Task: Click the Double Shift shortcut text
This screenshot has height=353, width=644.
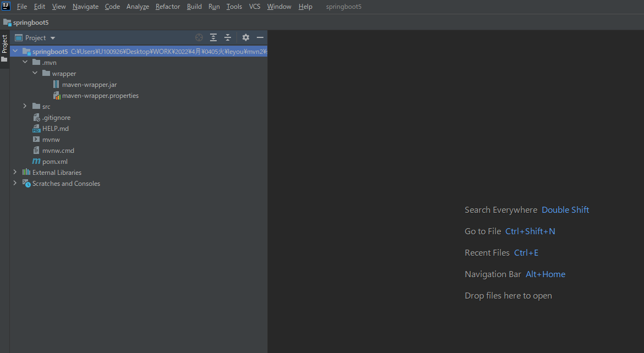Action: [565, 209]
